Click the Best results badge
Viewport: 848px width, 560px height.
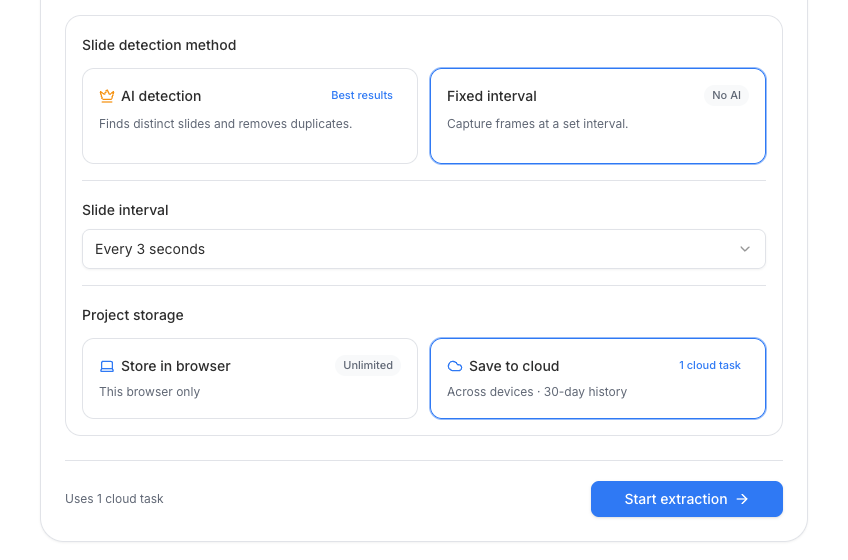tap(362, 95)
